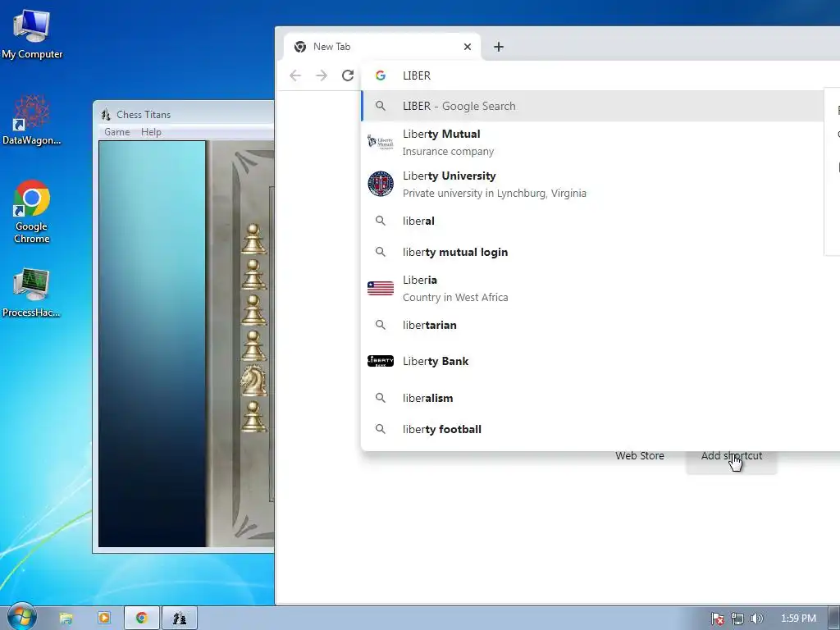Click the Liberty University seal icon
This screenshot has height=630, width=840.
point(381,184)
